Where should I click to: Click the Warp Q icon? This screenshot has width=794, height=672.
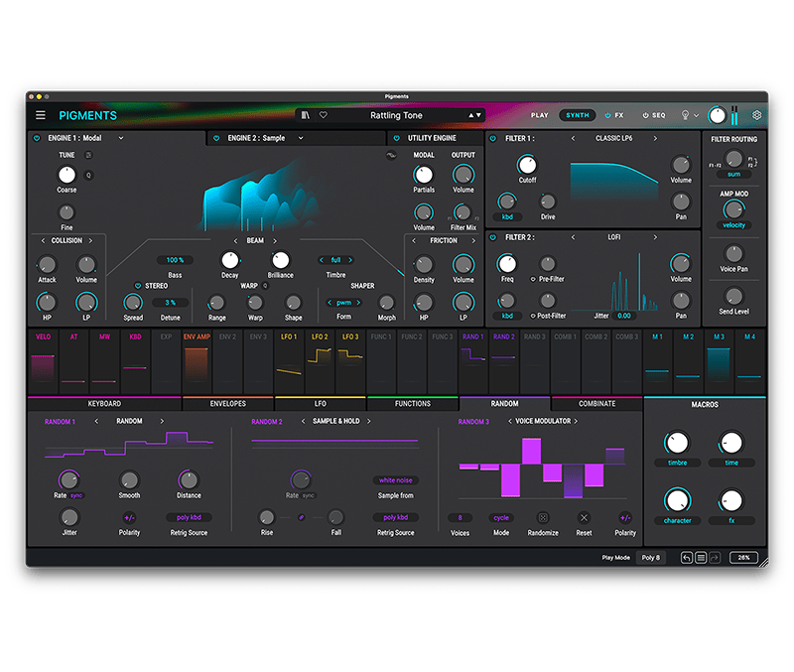(x=265, y=286)
